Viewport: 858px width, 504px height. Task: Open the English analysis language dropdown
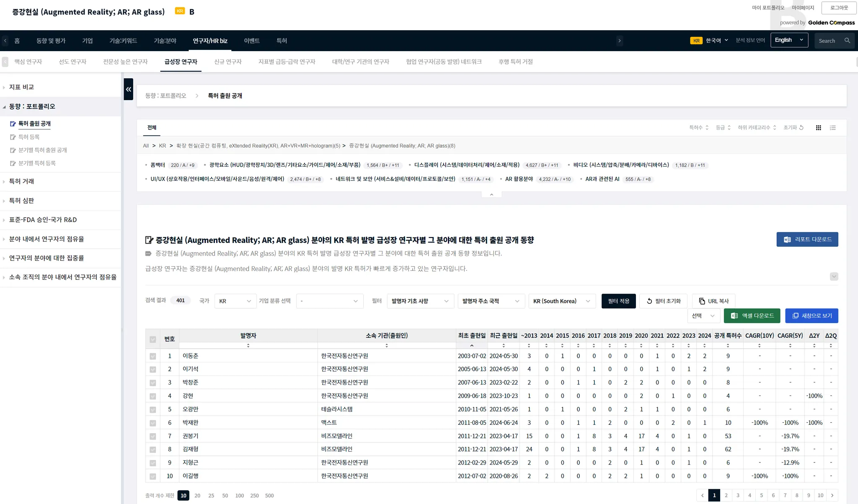point(789,40)
